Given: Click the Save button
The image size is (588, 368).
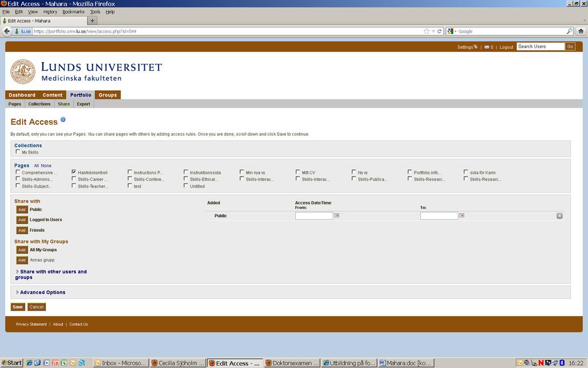Looking at the screenshot, I should [18, 307].
